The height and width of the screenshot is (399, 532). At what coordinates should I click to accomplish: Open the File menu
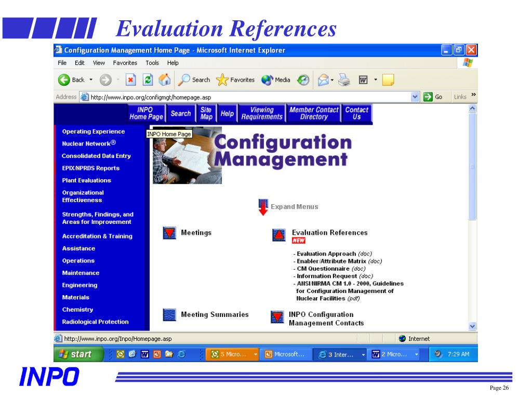(x=62, y=63)
